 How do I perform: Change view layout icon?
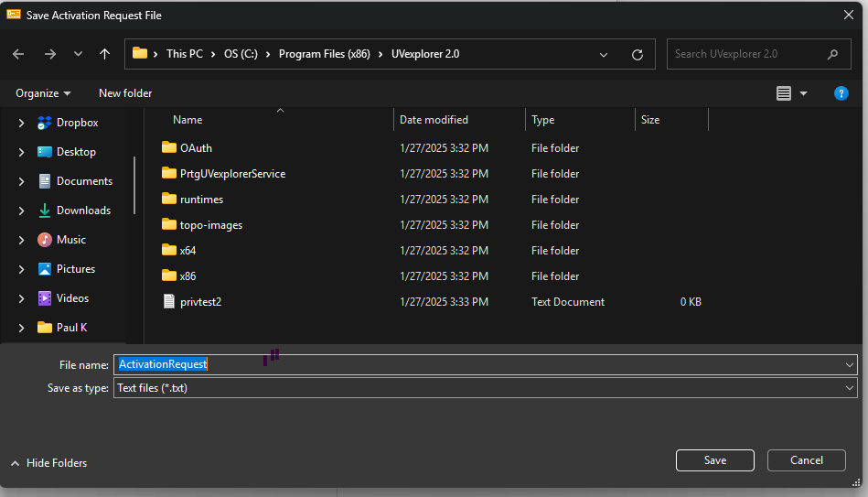[783, 93]
